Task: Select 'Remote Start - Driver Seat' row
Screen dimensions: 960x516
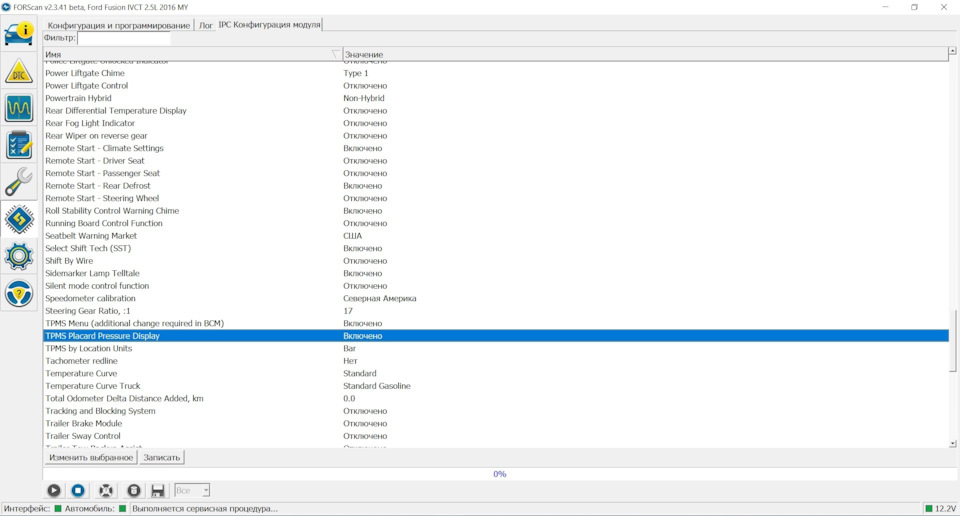Action: (x=496, y=160)
